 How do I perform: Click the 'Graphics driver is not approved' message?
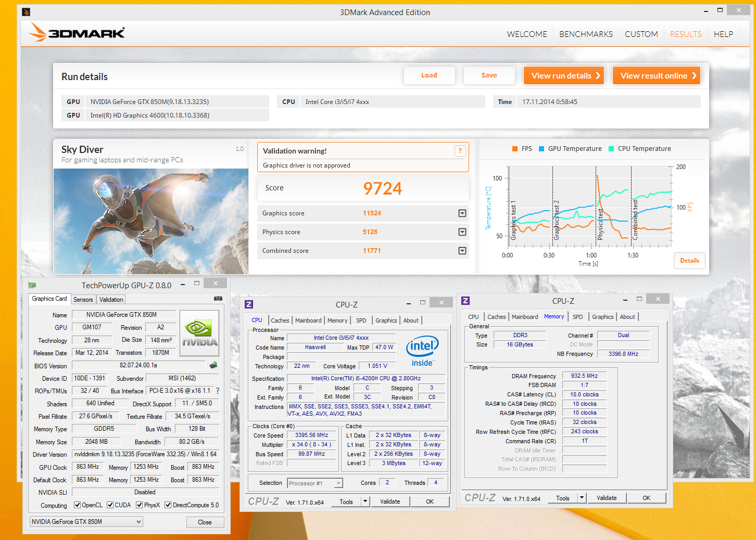click(307, 165)
